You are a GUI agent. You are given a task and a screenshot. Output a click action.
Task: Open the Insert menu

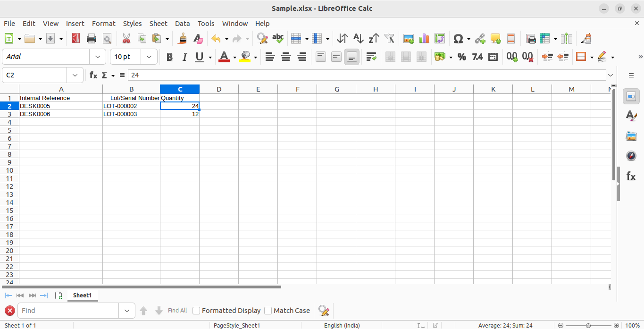75,23
